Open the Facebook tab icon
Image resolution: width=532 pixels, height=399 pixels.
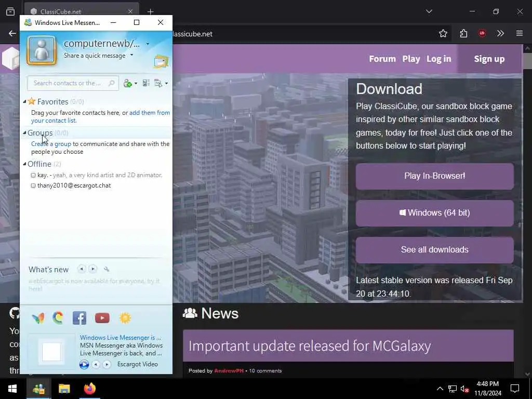[x=79, y=318]
